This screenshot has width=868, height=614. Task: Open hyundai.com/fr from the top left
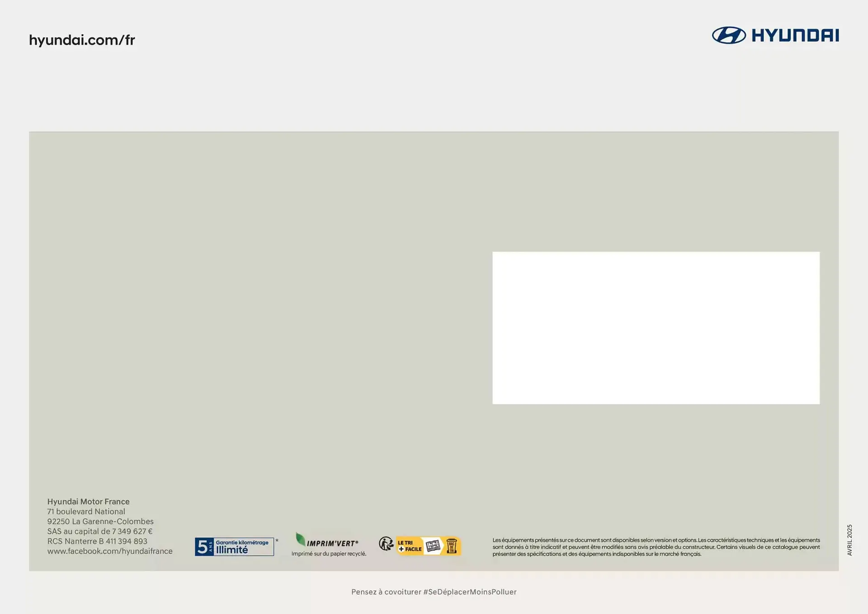pos(81,39)
